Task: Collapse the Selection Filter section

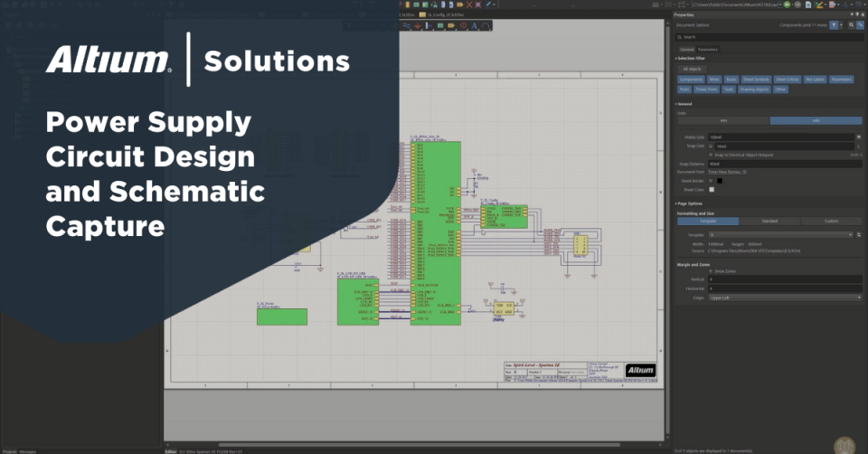Action: (677, 58)
